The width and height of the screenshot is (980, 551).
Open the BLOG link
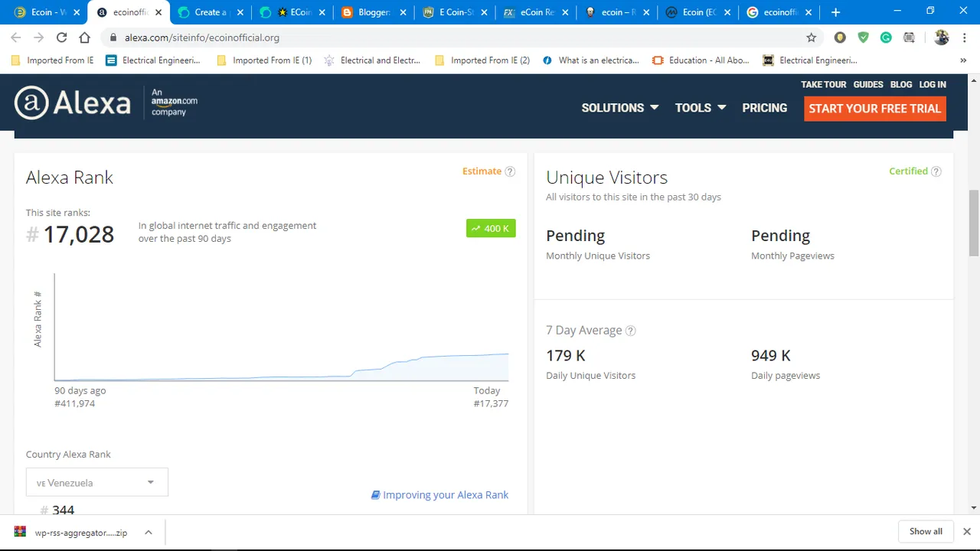click(x=901, y=84)
